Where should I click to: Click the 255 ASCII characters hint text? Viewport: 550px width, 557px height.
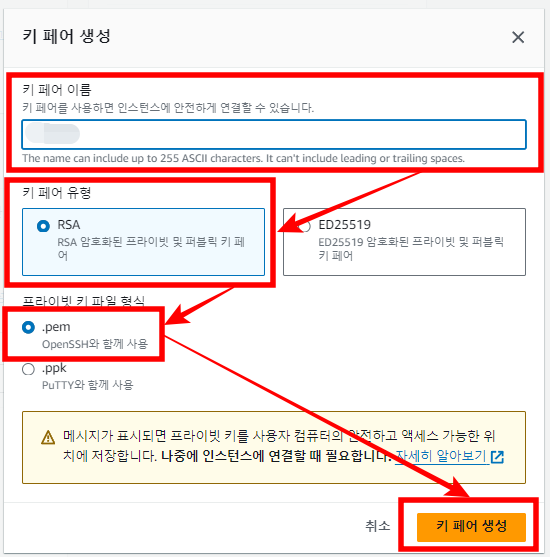pos(243,158)
